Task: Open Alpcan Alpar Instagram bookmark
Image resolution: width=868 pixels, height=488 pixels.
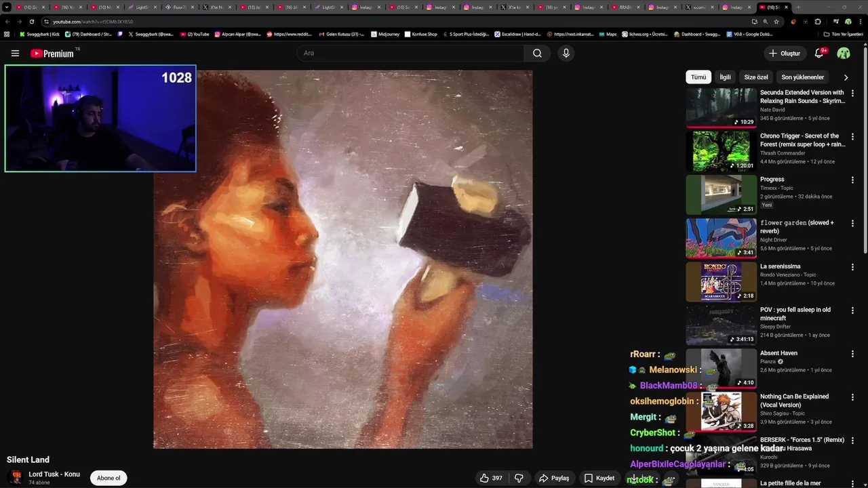Action: [237, 34]
